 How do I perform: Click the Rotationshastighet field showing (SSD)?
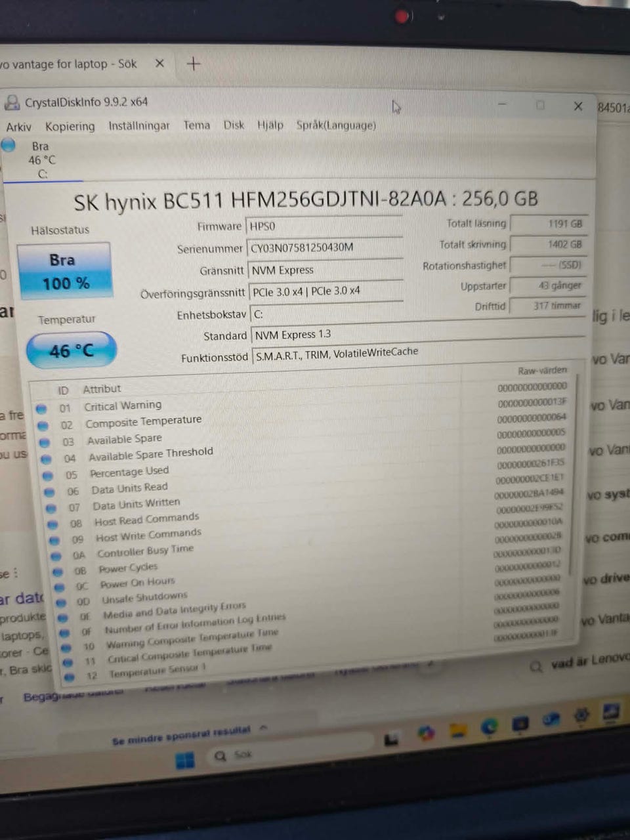pos(548,265)
